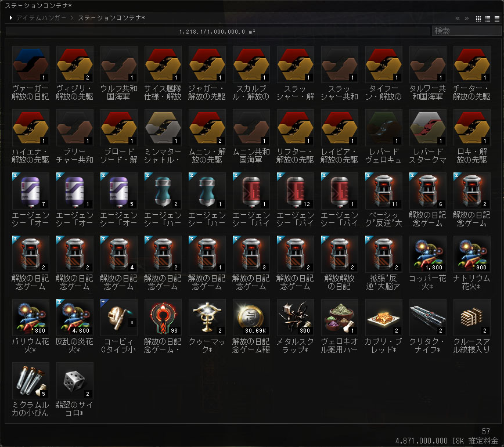This screenshot has height=447, width=504.
Task: Click the ステーションコンテナ* window title
Action: 38,5
